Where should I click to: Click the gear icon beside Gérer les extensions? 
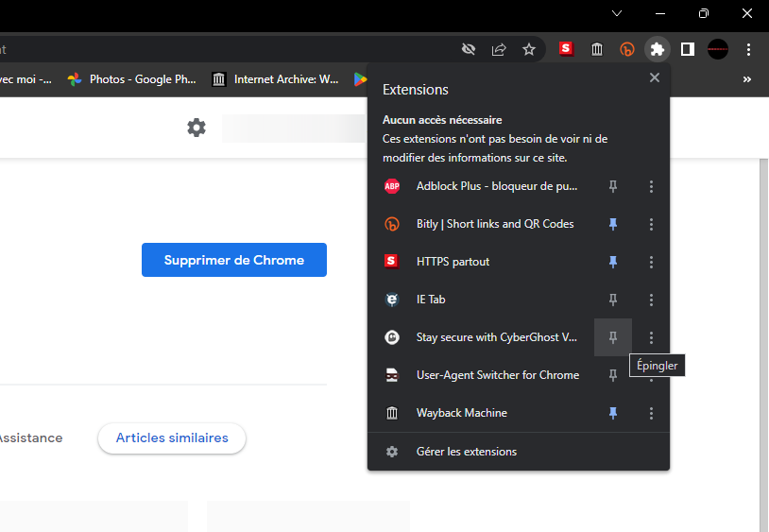(x=392, y=452)
